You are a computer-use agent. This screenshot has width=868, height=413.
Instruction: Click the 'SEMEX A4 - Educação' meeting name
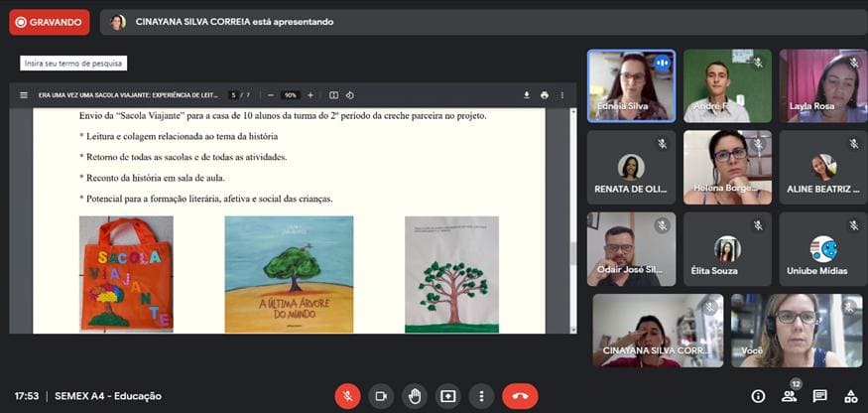point(108,396)
